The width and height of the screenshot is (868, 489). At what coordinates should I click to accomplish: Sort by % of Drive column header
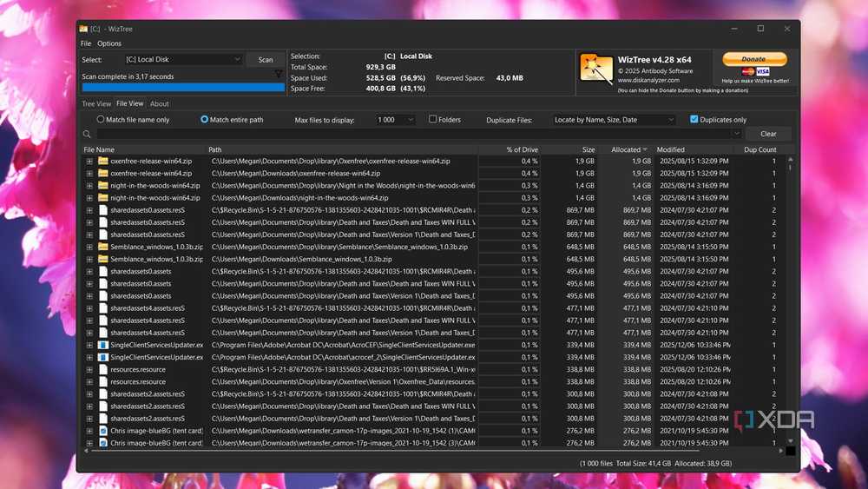510,149
